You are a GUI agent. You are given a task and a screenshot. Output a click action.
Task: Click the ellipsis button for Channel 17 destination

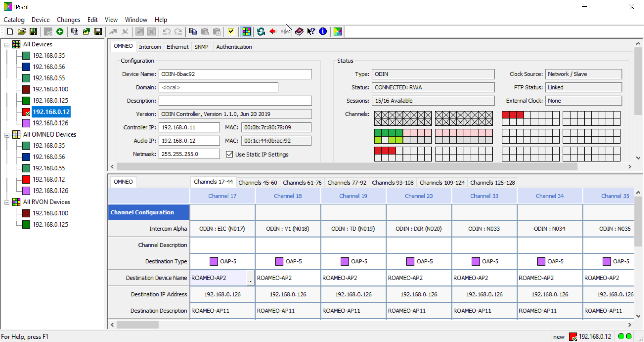tap(250, 279)
